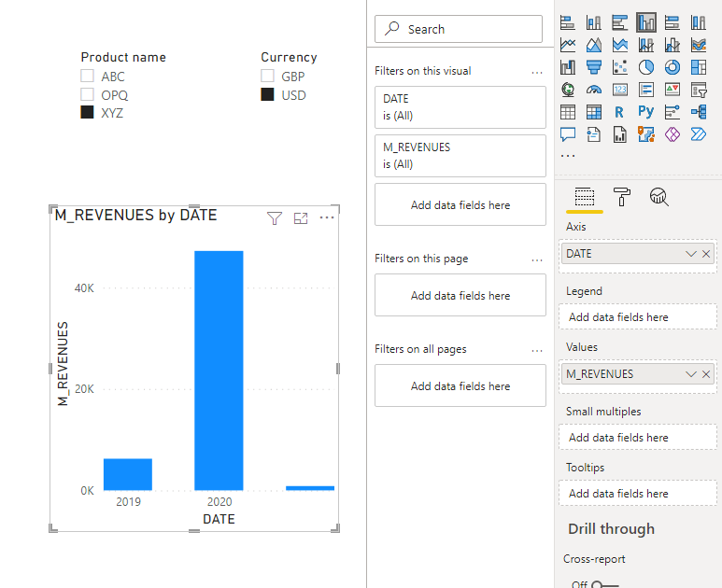Choose the Stacked area chart visual
This screenshot has height=588, width=722.
coord(620,45)
